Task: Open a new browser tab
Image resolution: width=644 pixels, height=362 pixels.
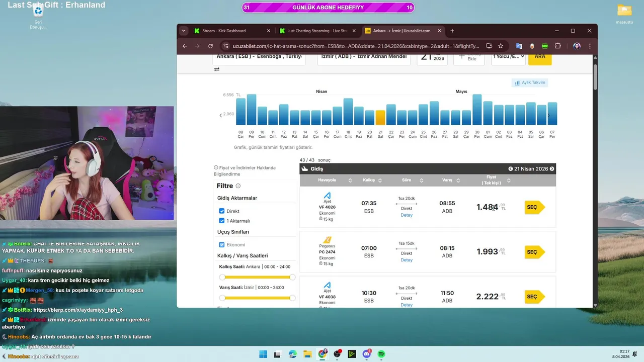Action: [452, 31]
